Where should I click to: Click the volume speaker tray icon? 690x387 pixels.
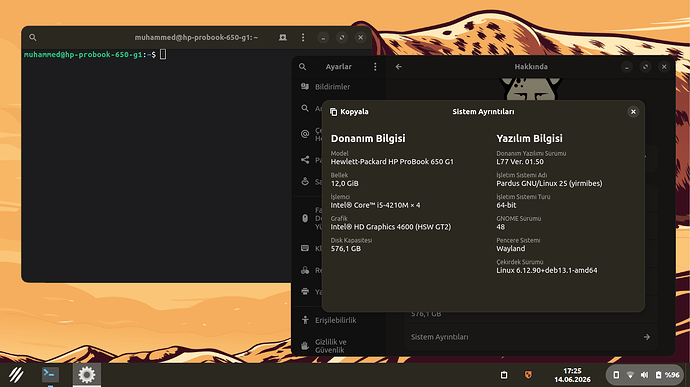pos(644,375)
